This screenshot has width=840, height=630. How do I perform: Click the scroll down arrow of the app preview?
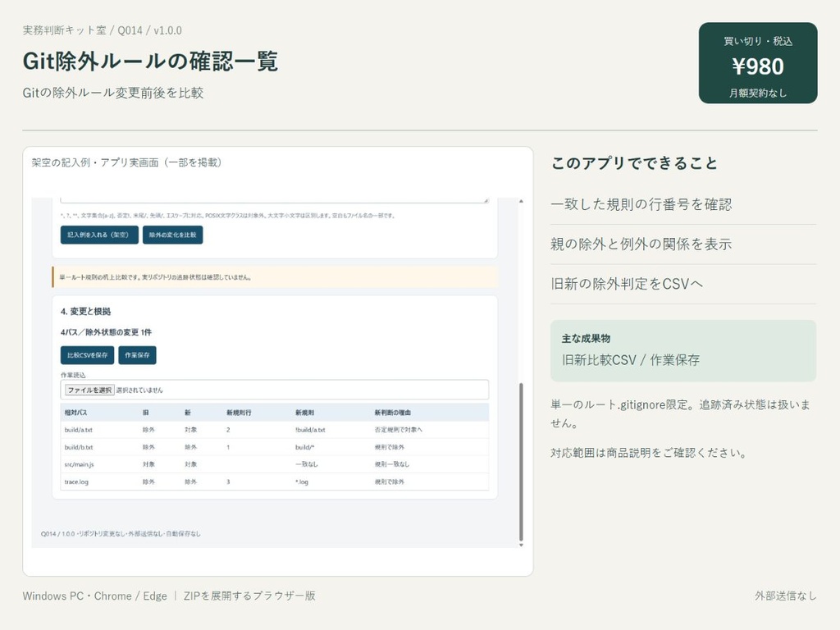point(521,545)
